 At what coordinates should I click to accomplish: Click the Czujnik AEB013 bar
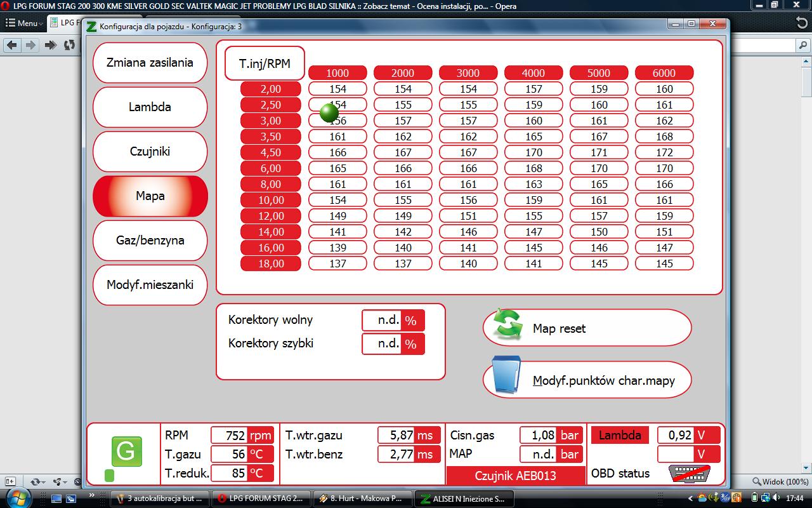click(x=516, y=475)
